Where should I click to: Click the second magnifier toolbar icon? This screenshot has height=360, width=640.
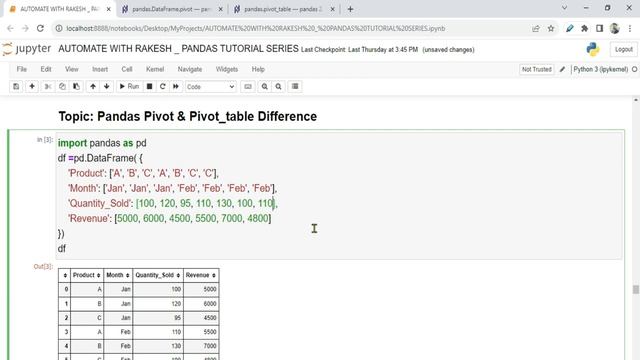[x=278, y=87]
